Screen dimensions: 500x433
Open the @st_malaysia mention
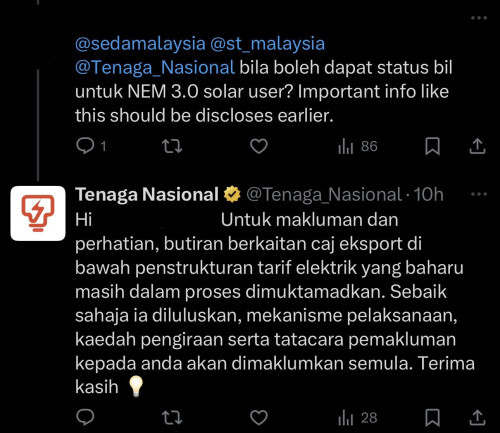pos(267,44)
